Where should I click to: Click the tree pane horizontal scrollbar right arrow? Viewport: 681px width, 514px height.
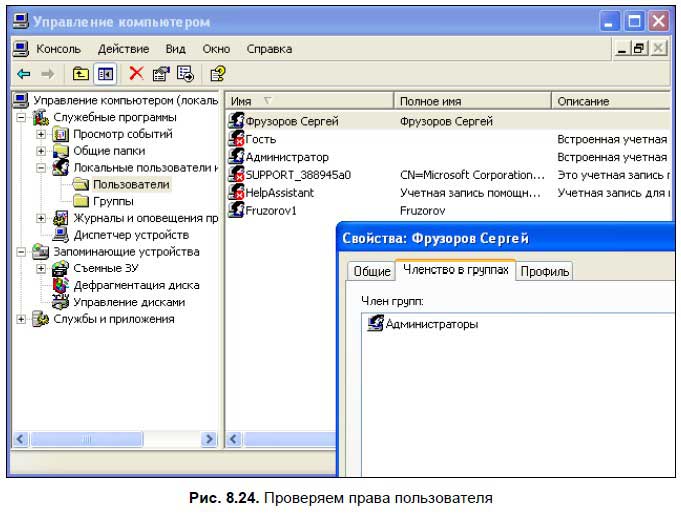209,439
